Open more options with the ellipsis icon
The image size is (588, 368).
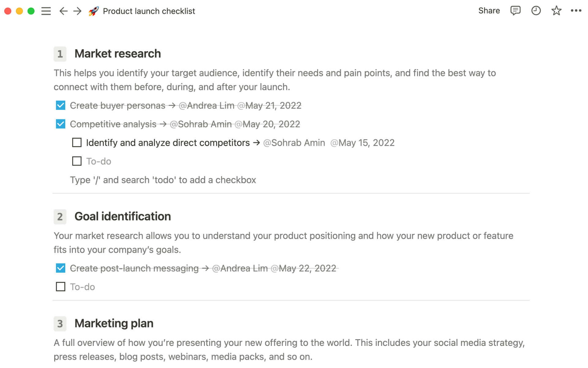click(576, 11)
